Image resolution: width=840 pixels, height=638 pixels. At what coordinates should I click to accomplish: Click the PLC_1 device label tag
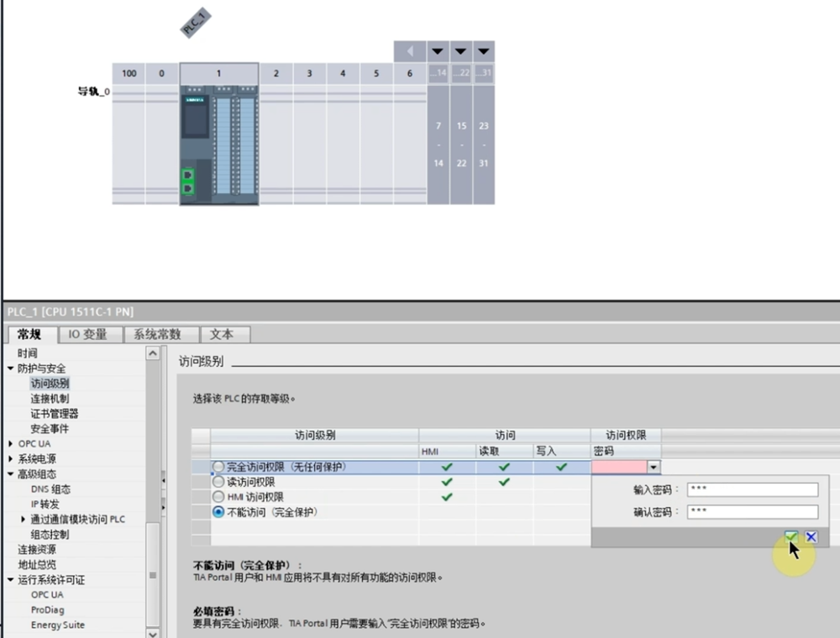(195, 24)
